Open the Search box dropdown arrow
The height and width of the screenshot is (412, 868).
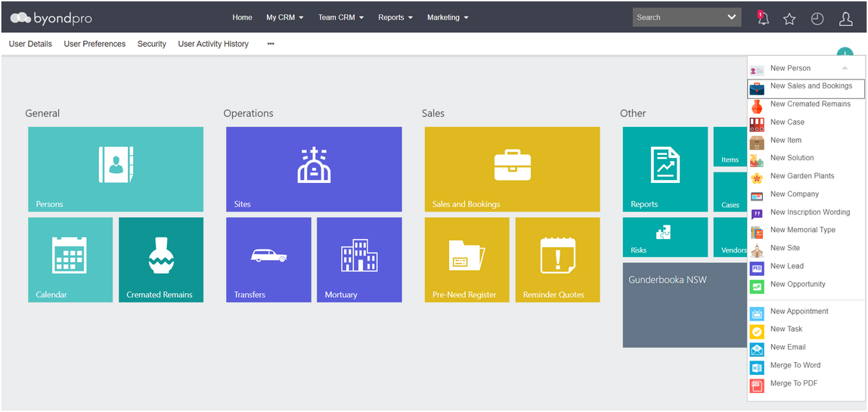pyautogui.click(x=732, y=17)
